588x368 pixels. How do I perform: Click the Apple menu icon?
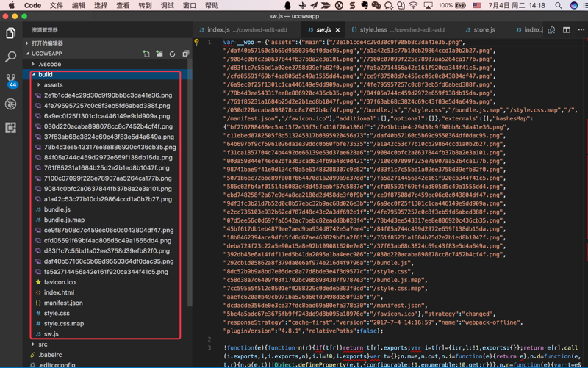click(x=12, y=5)
